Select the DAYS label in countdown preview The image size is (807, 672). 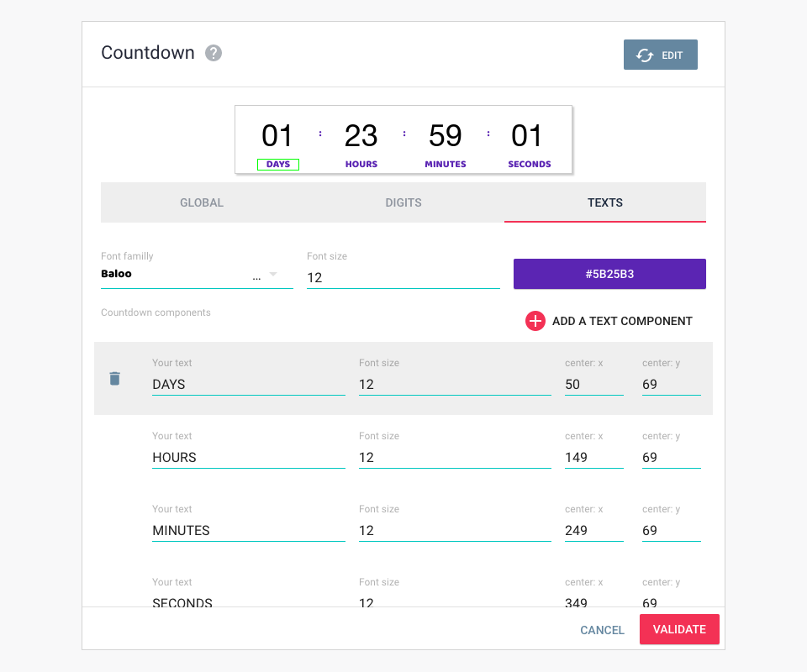tap(278, 165)
